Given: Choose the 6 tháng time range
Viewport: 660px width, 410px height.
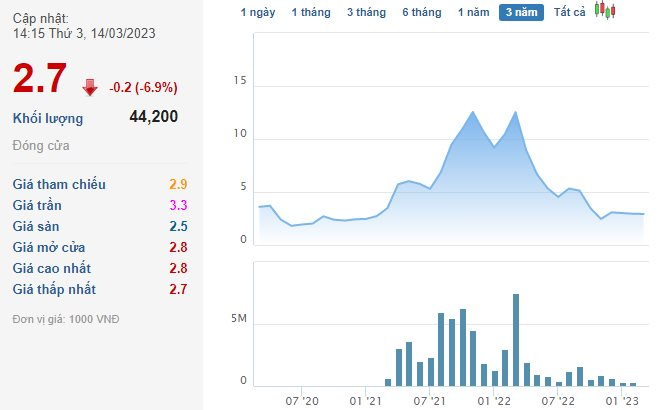Looking at the screenshot, I should [x=422, y=12].
